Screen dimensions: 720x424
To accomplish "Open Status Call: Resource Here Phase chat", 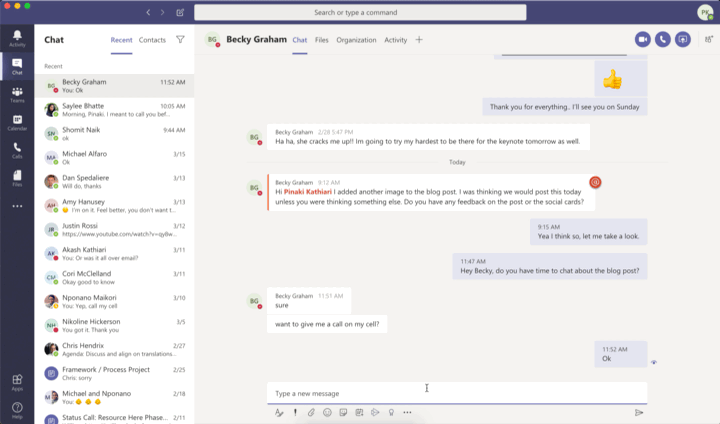I will [x=114, y=417].
